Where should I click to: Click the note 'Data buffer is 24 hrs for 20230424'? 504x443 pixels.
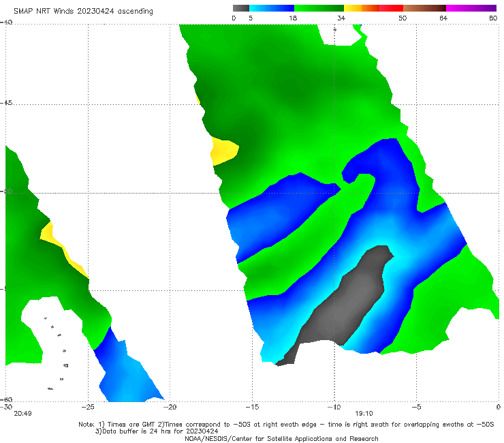(x=157, y=431)
